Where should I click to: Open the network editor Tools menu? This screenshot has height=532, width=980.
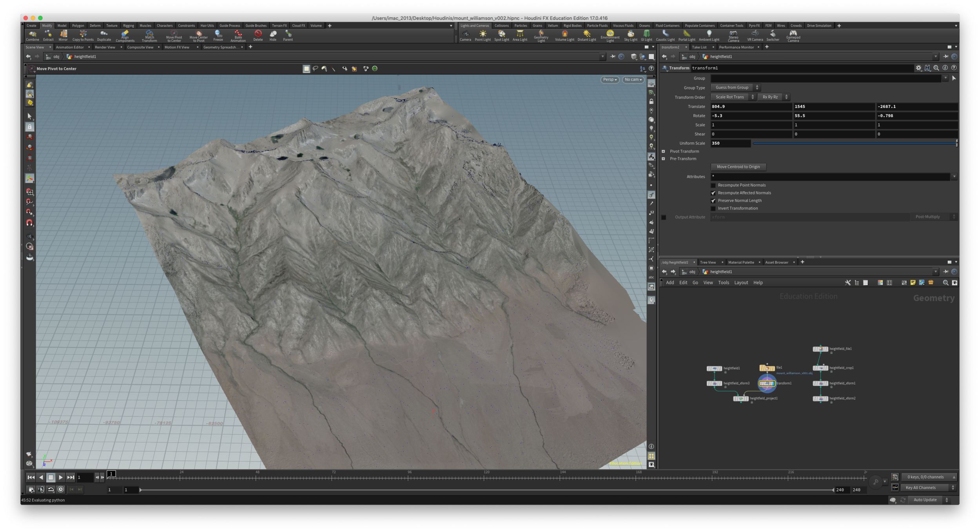pos(723,283)
